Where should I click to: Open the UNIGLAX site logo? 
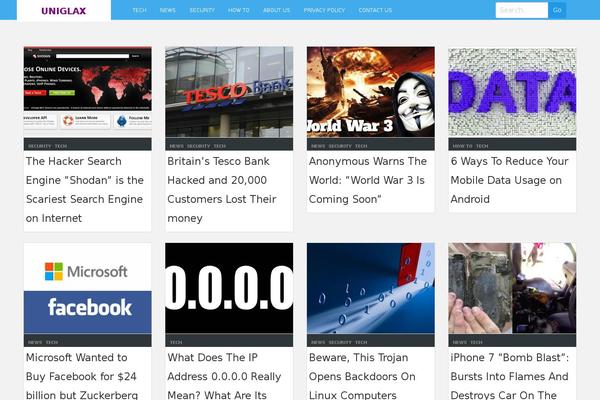point(64,11)
